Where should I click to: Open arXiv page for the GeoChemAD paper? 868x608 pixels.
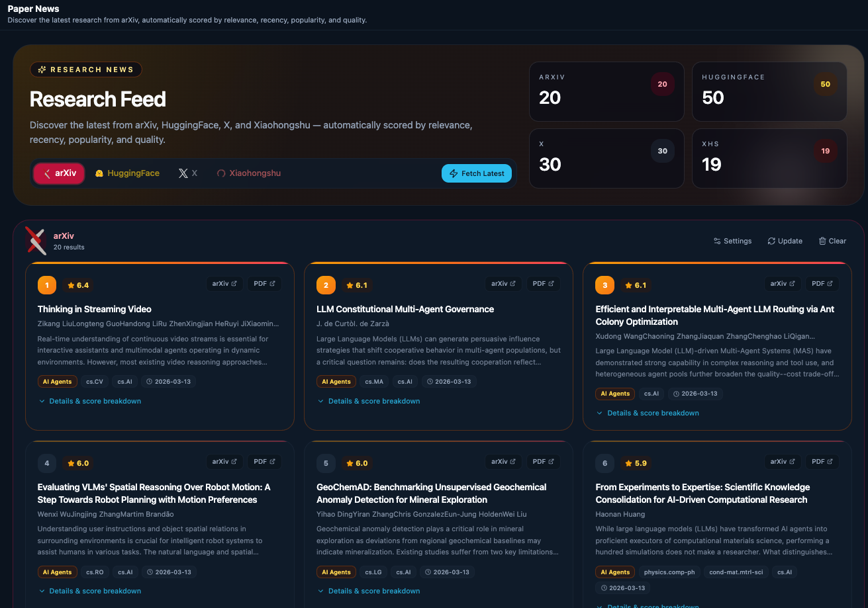(503, 462)
